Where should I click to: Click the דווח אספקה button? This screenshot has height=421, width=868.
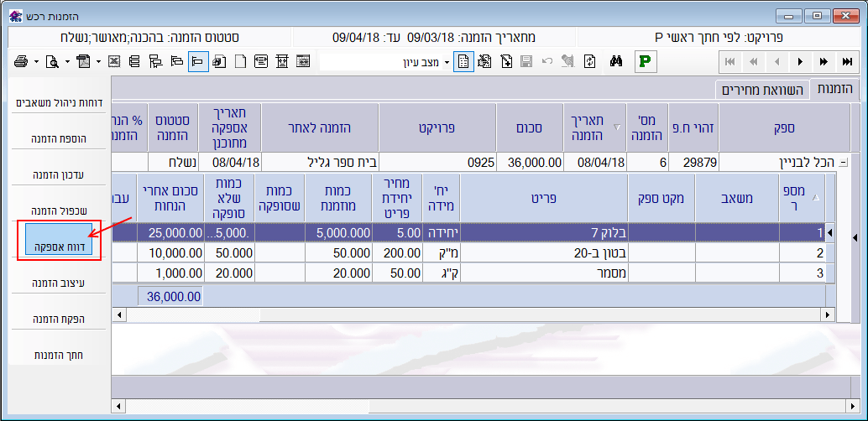click(x=59, y=241)
